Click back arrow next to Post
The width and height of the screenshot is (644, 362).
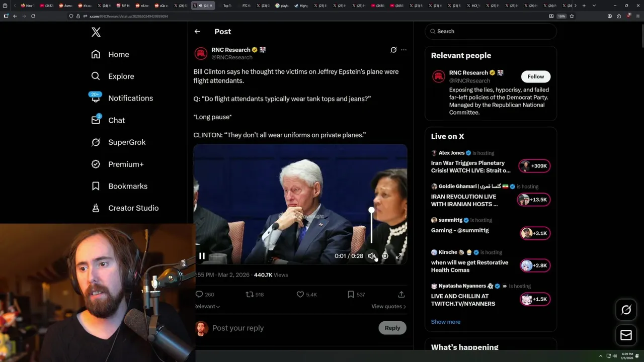point(197,31)
